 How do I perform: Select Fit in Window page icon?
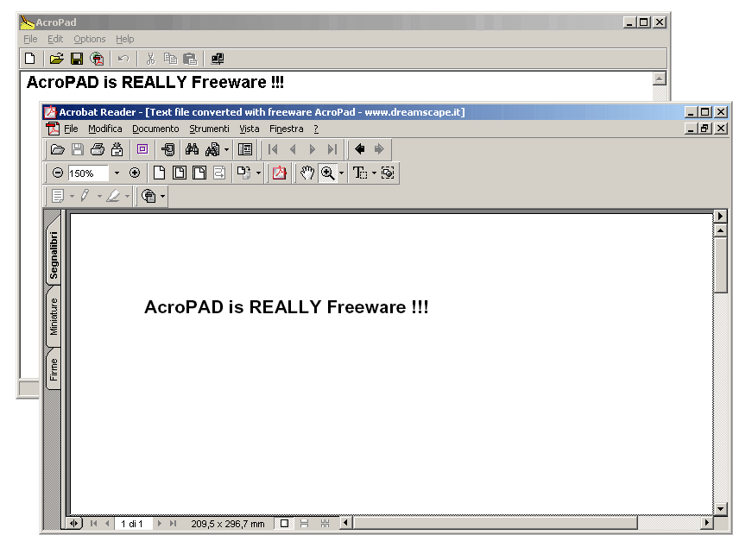tap(180, 173)
